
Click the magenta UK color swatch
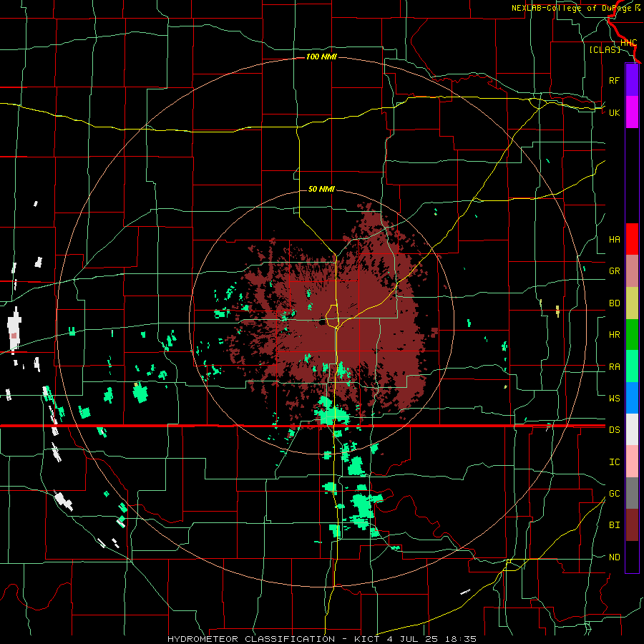632,112
